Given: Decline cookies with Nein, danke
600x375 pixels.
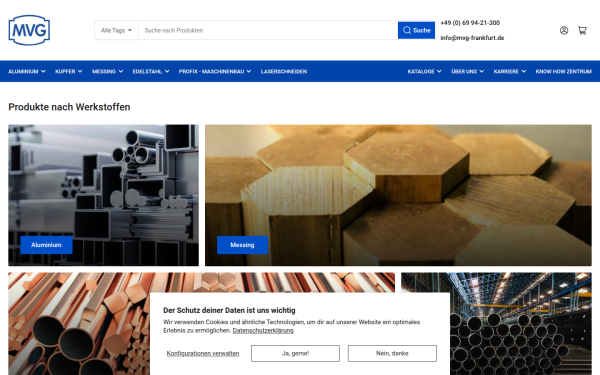Looking at the screenshot, I should tap(392, 353).
